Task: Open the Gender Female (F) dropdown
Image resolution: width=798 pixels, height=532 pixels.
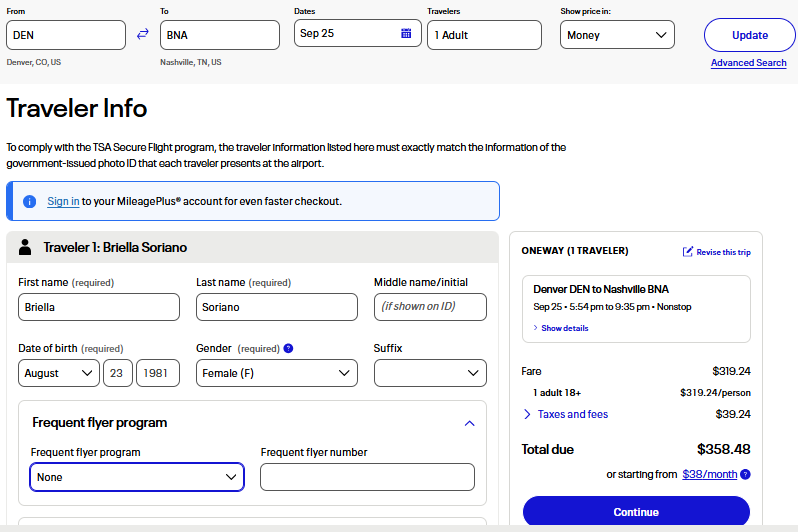Action: pos(276,373)
